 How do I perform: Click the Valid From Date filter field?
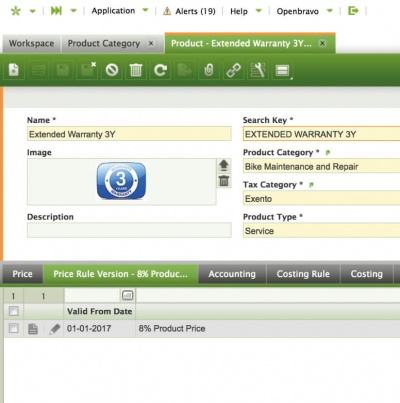click(x=92, y=296)
